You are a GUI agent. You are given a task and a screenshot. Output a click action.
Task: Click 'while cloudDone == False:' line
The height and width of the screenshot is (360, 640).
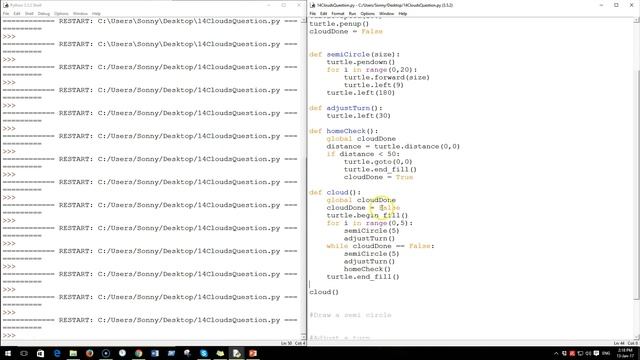(x=380, y=246)
